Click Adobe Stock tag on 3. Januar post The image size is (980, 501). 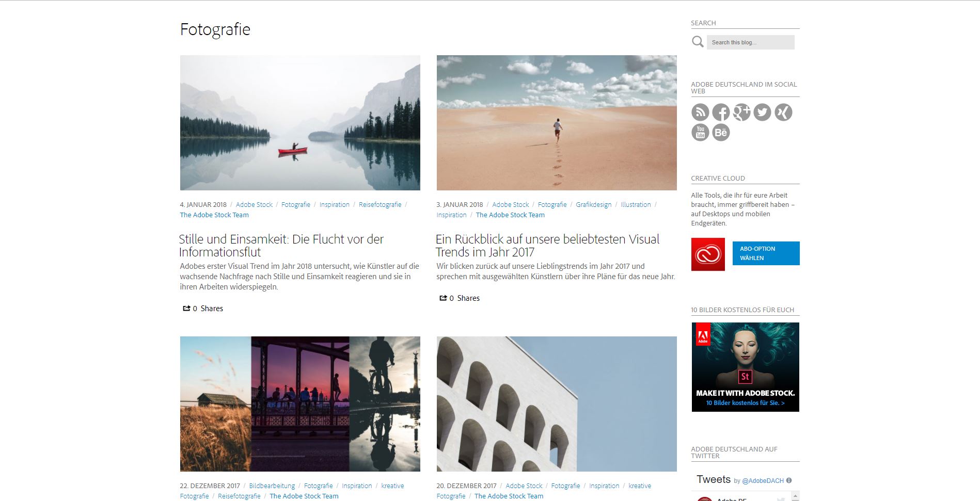tap(511, 204)
